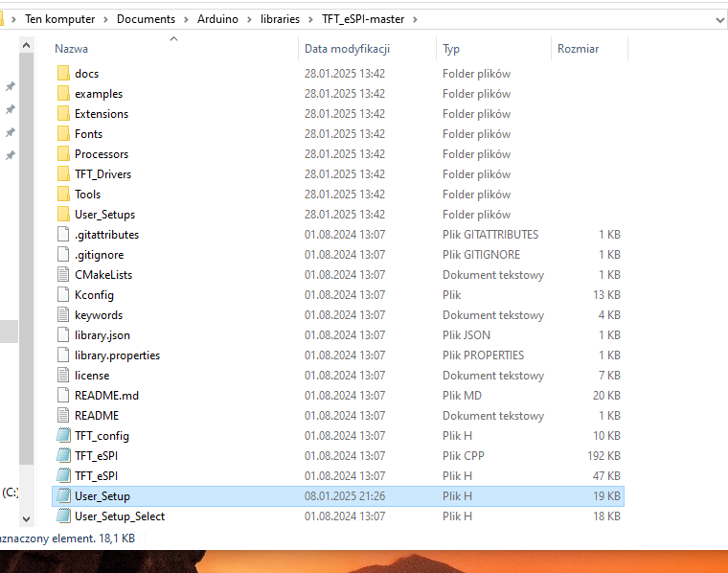This screenshot has height=573, width=728.
Task: Select the User_Setups folder name
Action: pos(105,214)
